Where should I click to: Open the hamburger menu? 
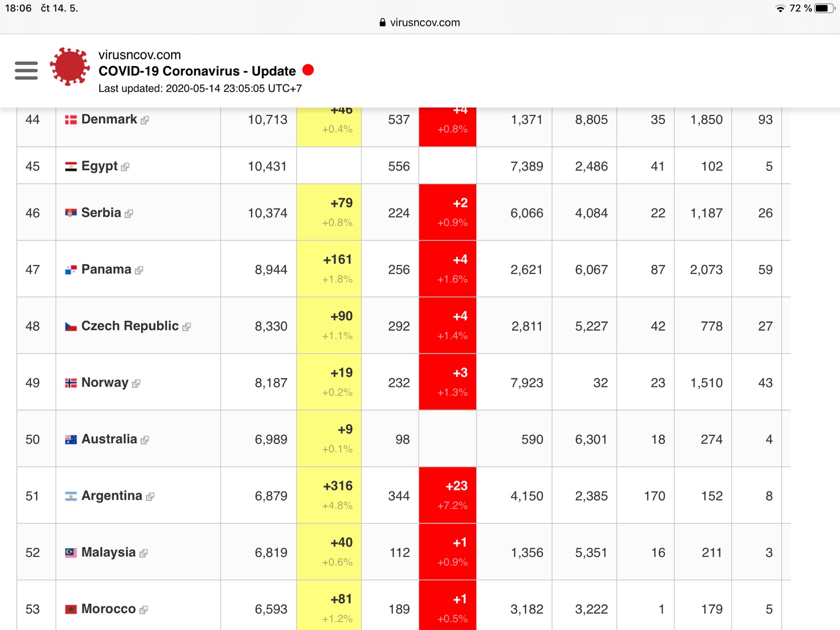[26, 70]
